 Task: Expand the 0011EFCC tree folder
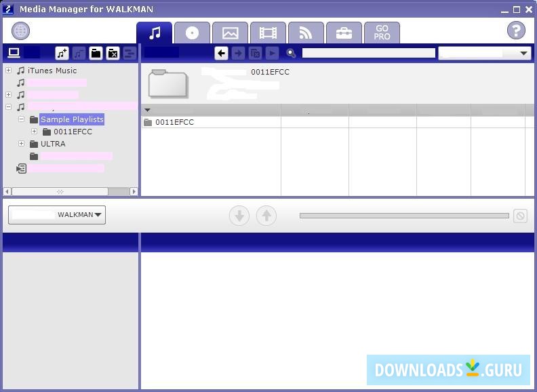click(35, 132)
